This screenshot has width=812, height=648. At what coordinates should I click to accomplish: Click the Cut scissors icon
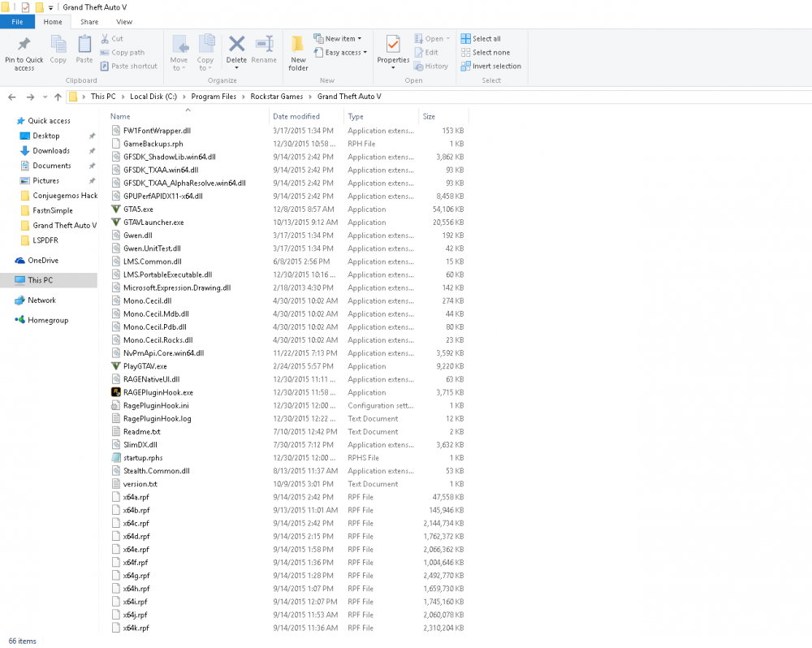click(x=105, y=38)
